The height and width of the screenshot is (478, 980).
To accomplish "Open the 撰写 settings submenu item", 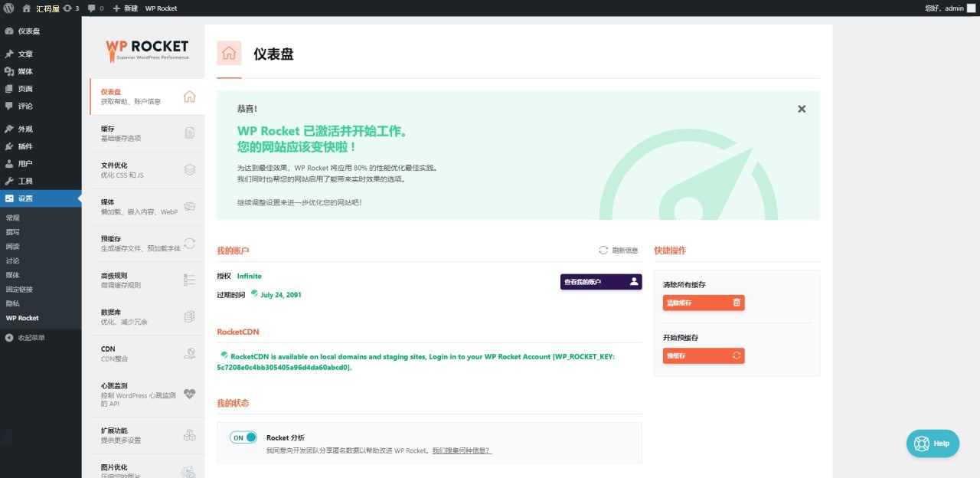I will point(13,232).
